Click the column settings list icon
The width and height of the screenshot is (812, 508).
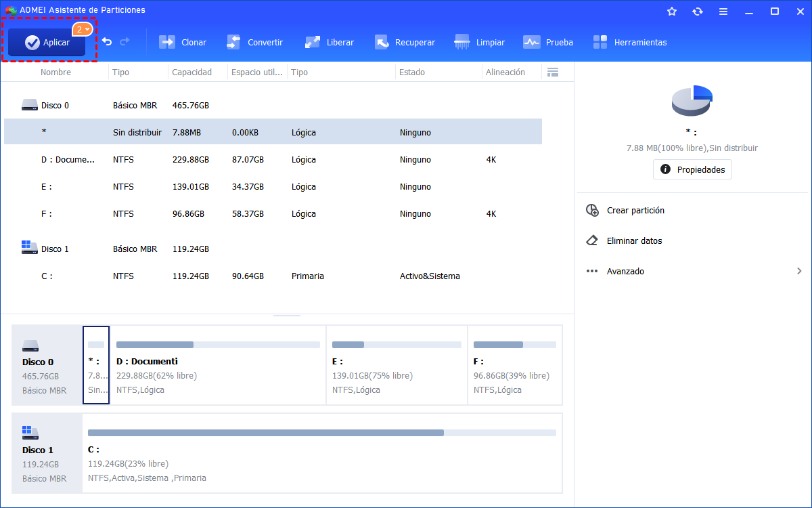pyautogui.click(x=553, y=72)
